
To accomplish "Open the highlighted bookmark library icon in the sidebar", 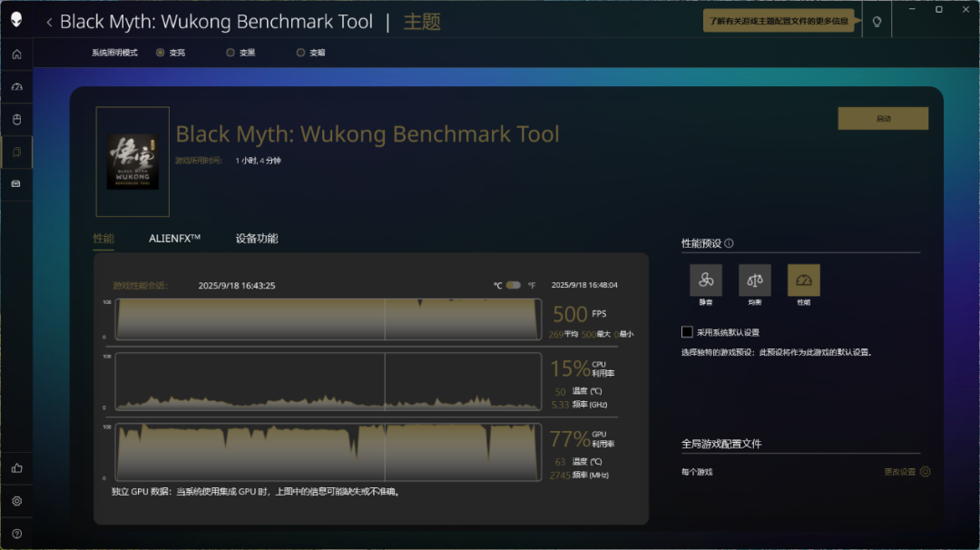I will click(17, 152).
